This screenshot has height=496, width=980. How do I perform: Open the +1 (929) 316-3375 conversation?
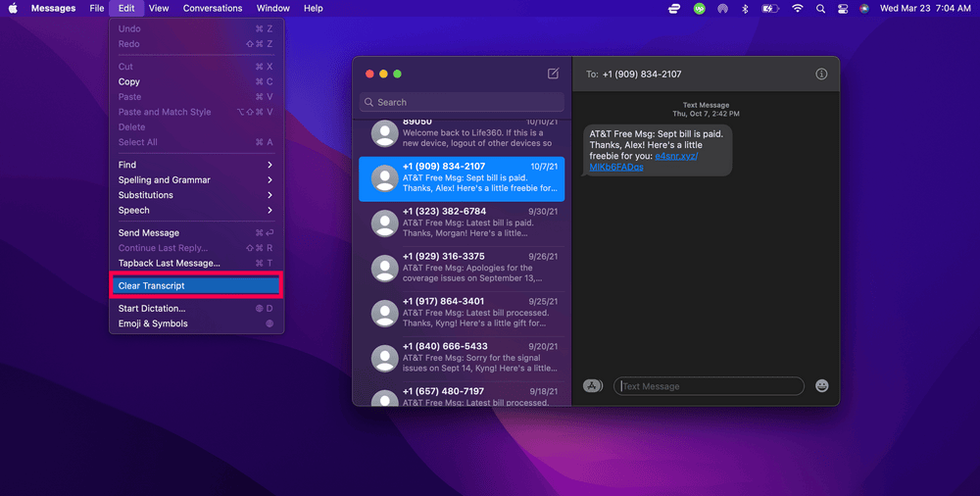click(x=462, y=269)
